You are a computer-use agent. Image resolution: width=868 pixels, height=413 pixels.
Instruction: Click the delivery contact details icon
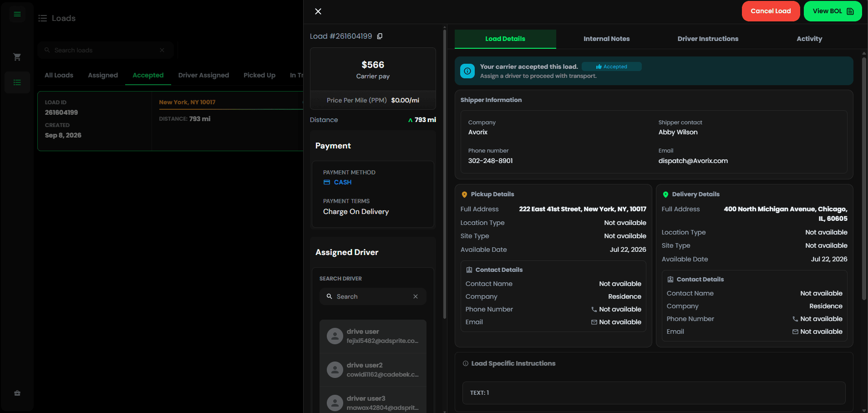(x=670, y=280)
